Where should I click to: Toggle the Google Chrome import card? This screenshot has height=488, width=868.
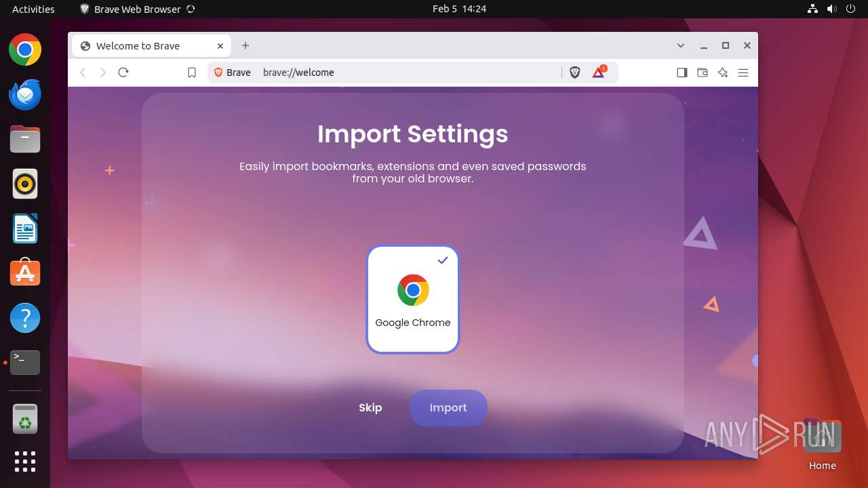click(413, 299)
